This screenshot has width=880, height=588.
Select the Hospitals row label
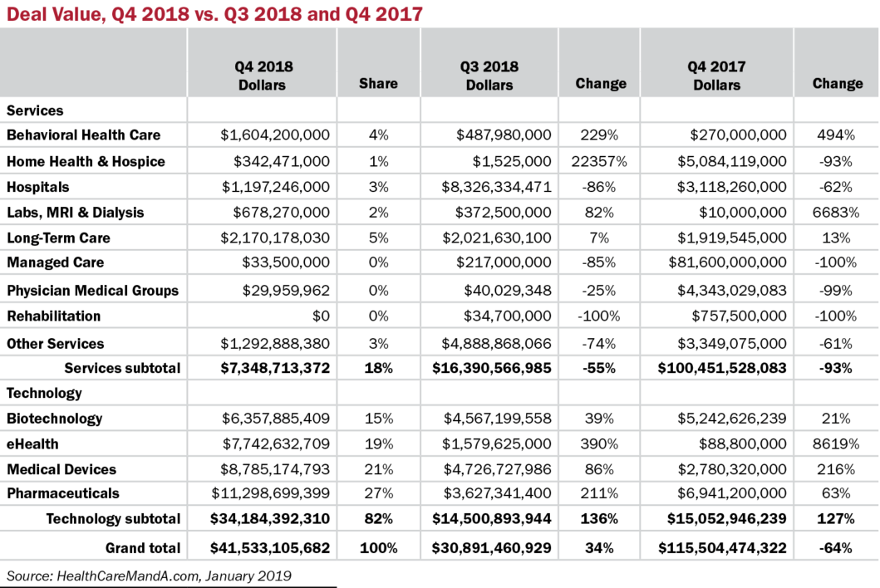point(38,187)
